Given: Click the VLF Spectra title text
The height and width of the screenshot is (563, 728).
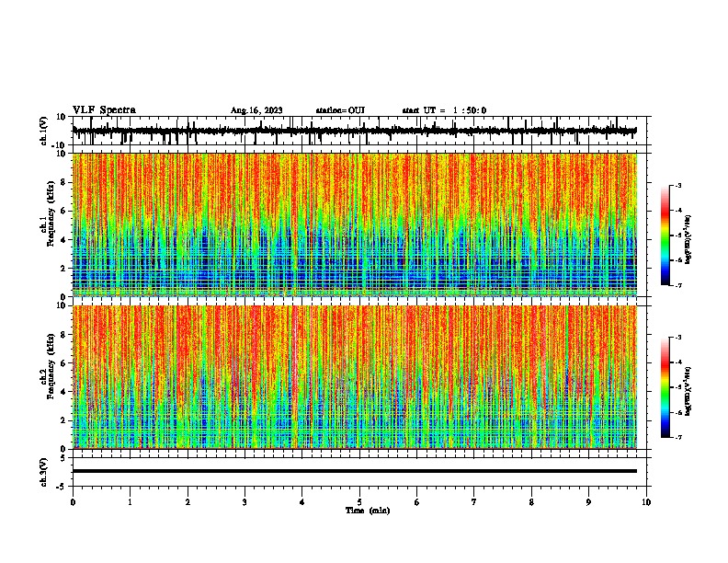Looking at the screenshot, I should click(104, 110).
